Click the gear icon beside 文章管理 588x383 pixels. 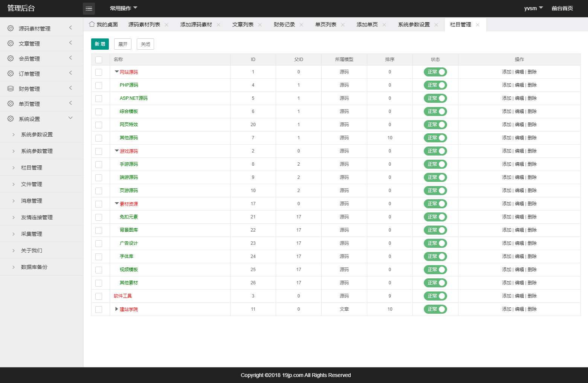(x=11, y=43)
